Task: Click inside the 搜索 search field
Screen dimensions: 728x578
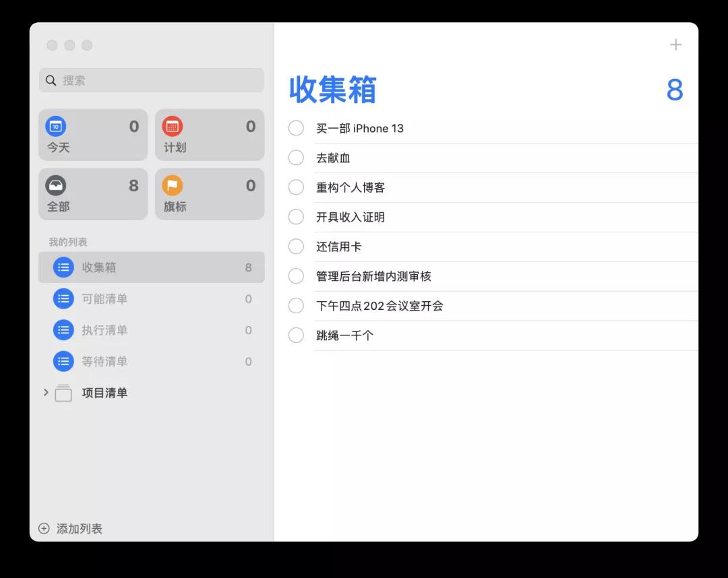Action: [x=152, y=80]
